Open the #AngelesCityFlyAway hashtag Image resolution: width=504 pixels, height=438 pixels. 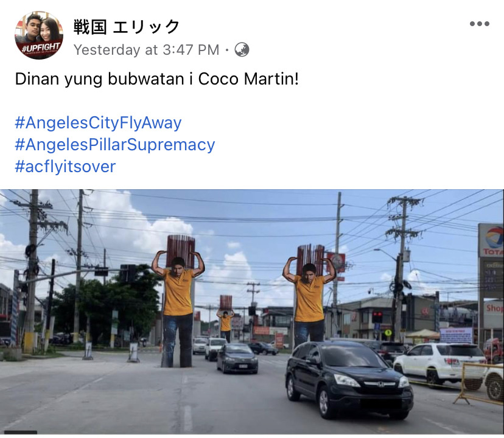click(x=99, y=123)
